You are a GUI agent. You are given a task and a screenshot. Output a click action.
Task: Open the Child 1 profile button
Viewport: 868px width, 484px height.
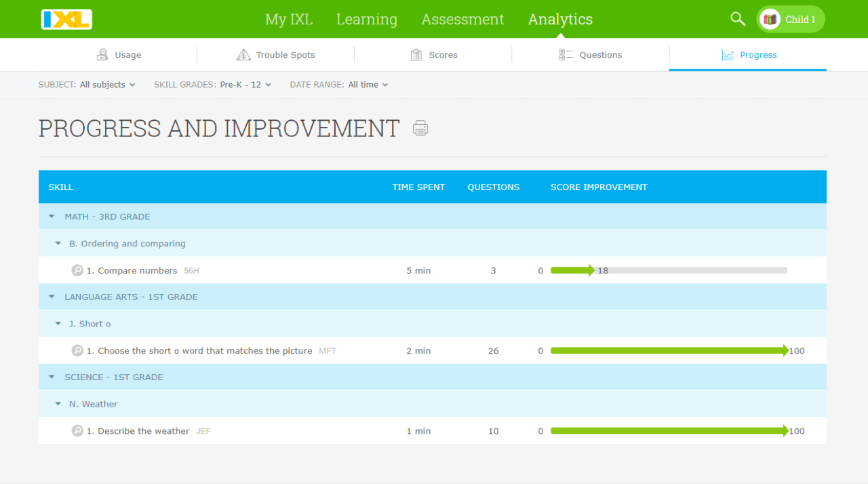point(790,19)
